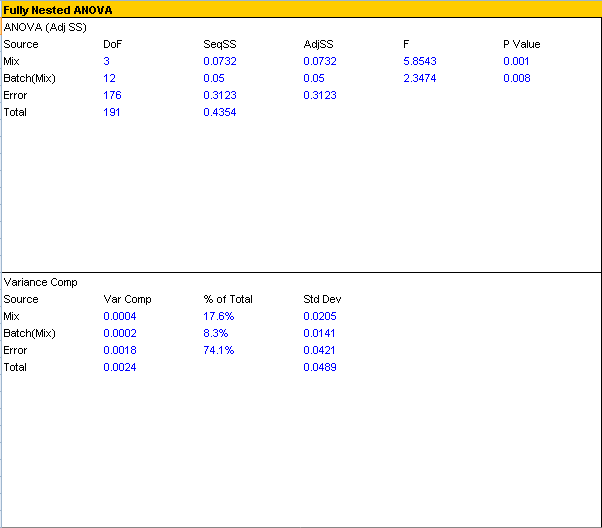Select the Batch(Mix) DoF value 12

coord(109,78)
